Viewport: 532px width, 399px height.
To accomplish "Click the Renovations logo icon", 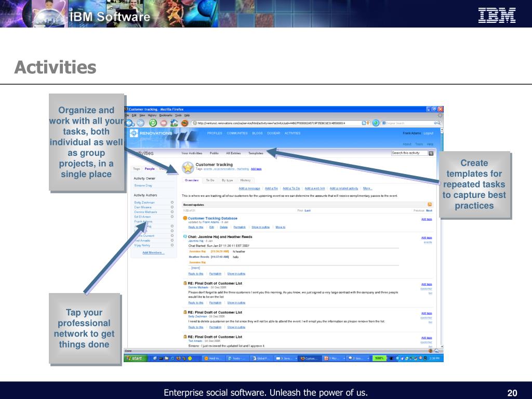I will [x=134, y=133].
